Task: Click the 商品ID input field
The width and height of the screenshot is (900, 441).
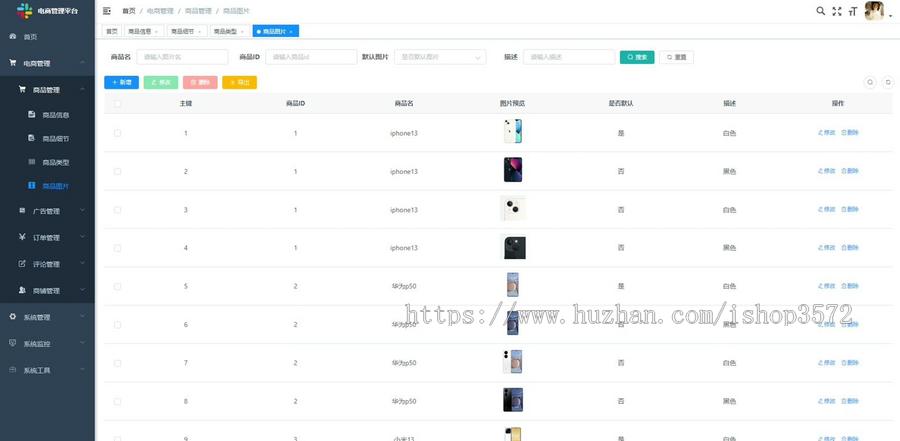Action: coord(311,57)
